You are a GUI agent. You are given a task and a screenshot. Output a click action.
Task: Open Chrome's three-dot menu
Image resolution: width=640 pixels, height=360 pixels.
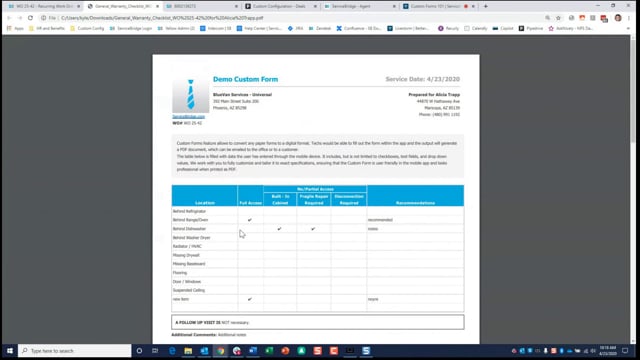(x=629, y=18)
